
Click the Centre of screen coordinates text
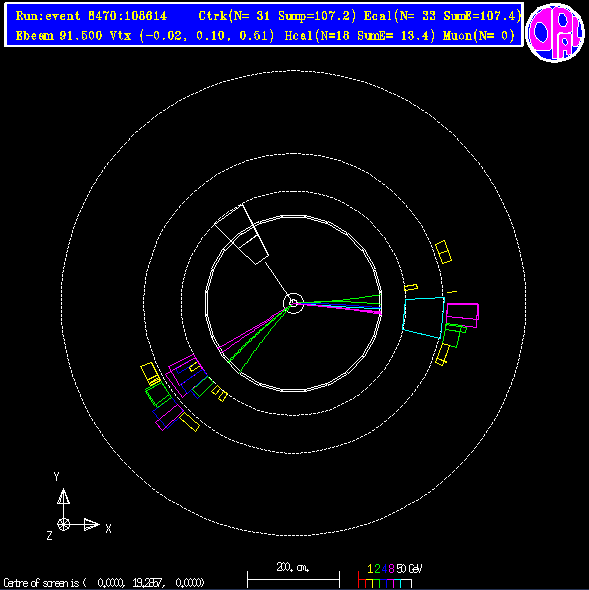[x=104, y=583]
